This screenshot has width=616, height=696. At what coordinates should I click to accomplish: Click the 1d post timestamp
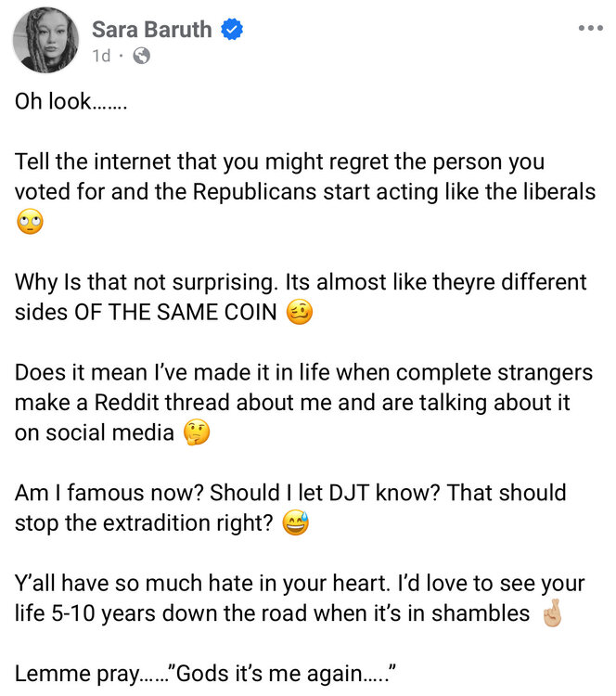coord(101,56)
